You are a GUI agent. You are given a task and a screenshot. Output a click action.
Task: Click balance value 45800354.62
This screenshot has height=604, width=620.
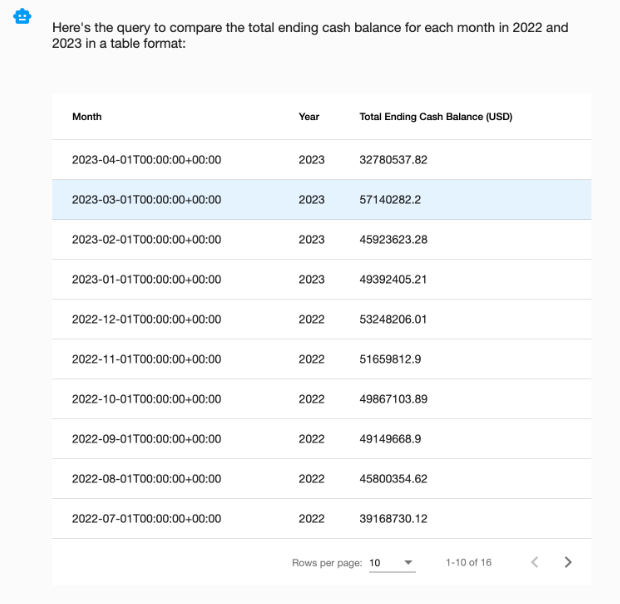(x=393, y=479)
